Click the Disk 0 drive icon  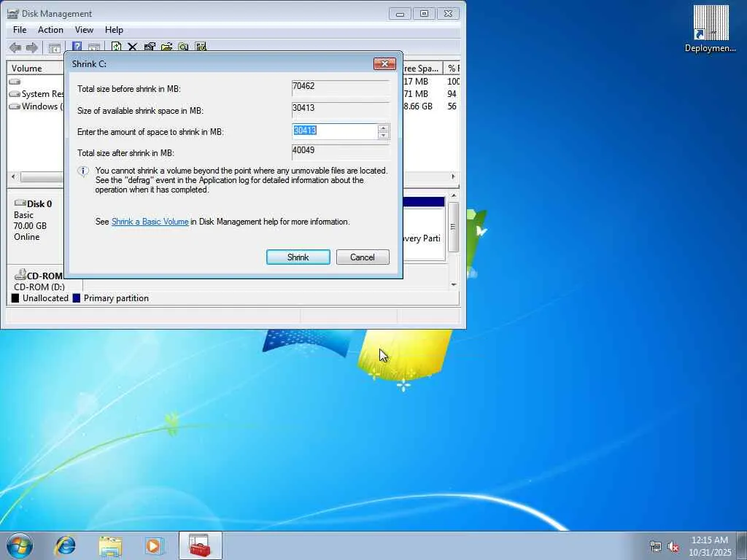20,203
